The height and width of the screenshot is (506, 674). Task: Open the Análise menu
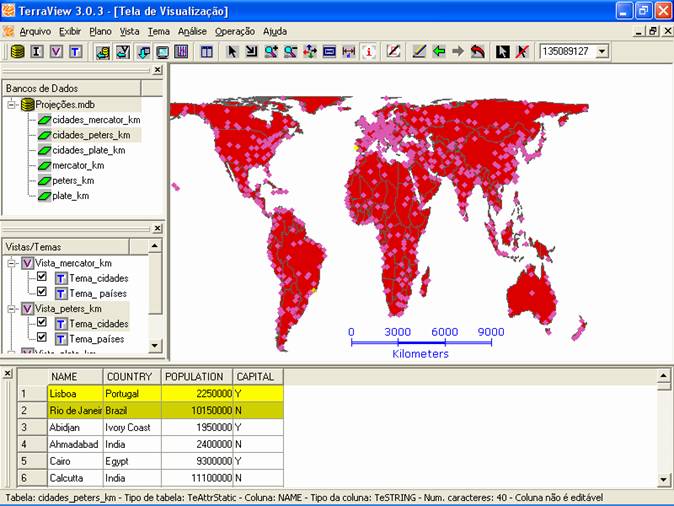click(x=192, y=31)
